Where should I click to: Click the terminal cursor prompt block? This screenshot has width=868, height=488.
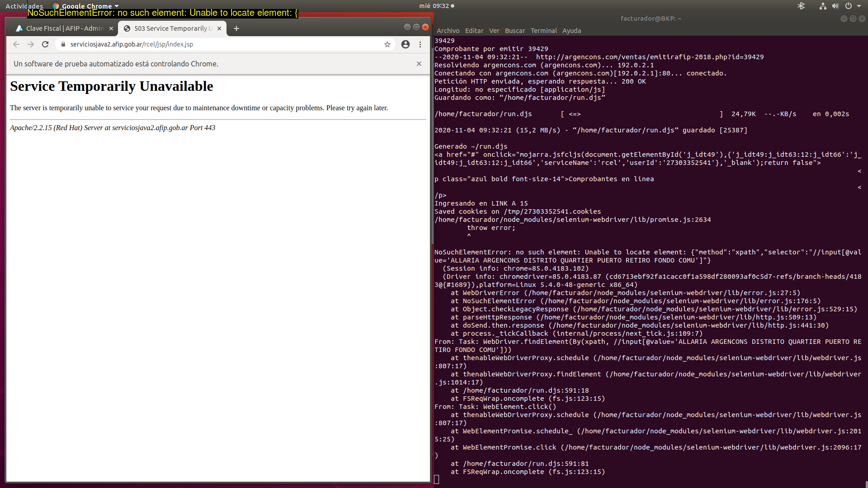pos(437,479)
